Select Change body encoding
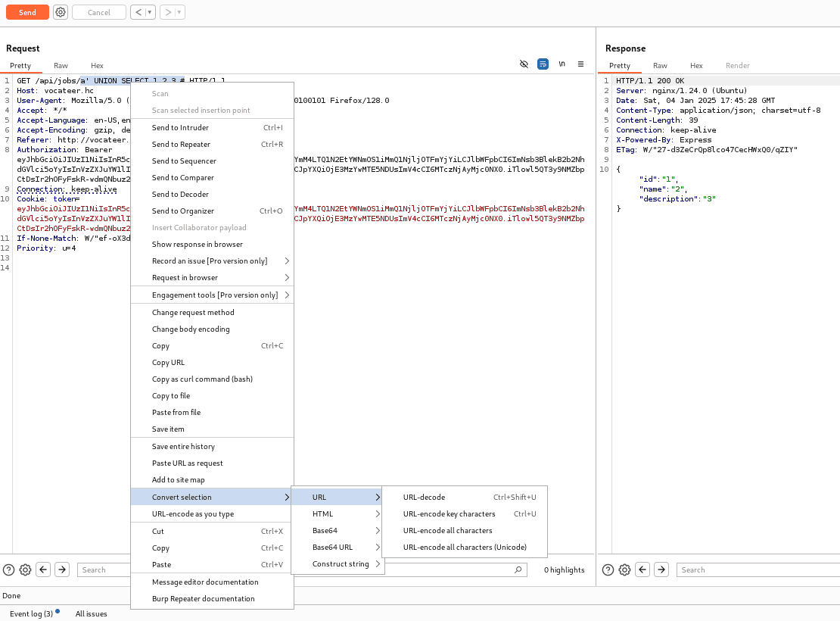Viewport: 840px width, 621px height. (212, 329)
